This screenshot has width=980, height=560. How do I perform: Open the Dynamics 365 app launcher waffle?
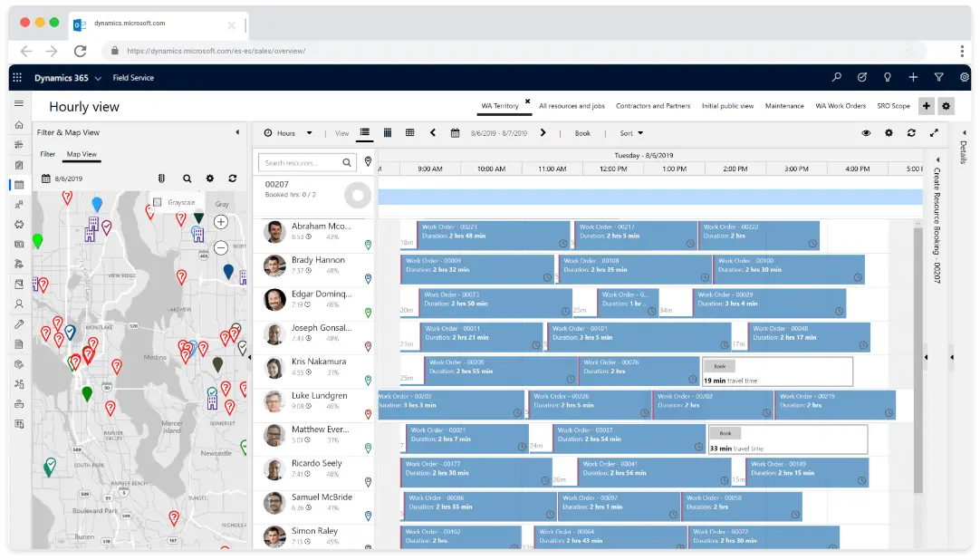click(x=17, y=78)
